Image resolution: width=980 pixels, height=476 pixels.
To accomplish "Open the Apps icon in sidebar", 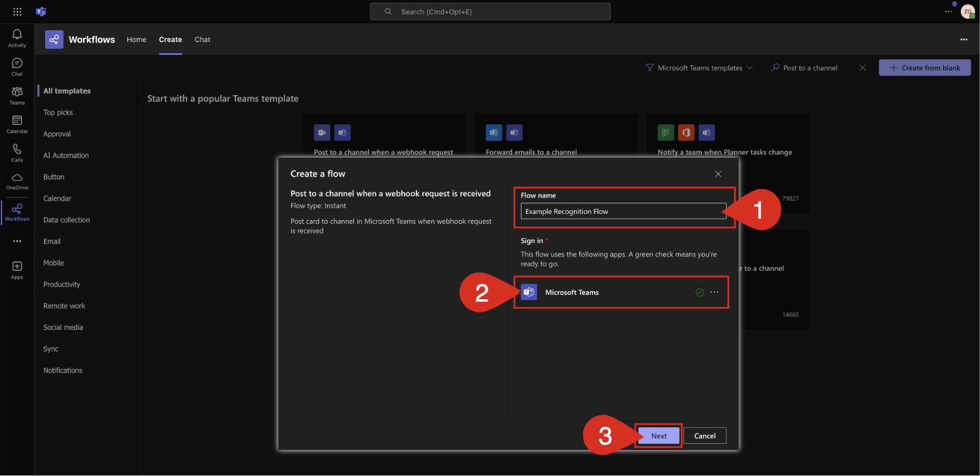I will (x=17, y=270).
